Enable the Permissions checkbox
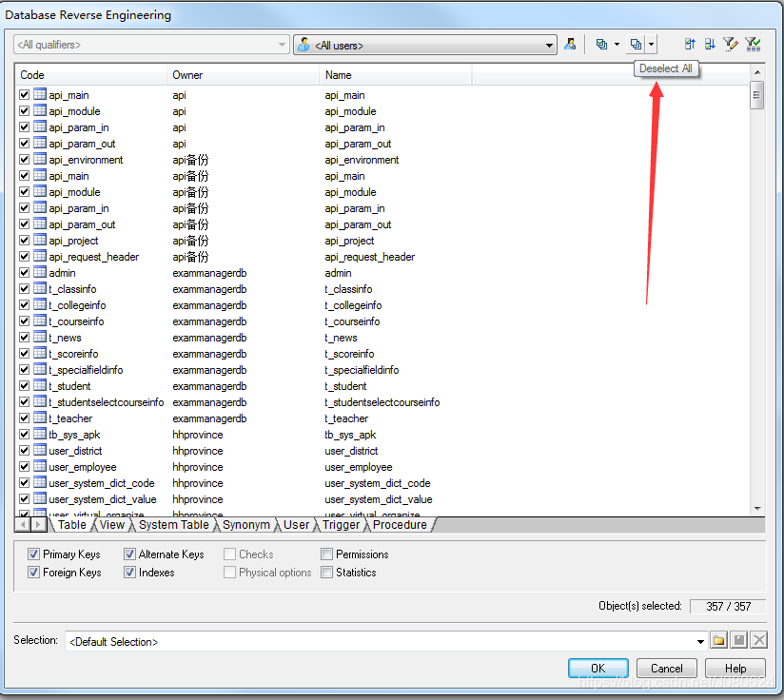Viewport: 784px width, 700px height. 326,554
